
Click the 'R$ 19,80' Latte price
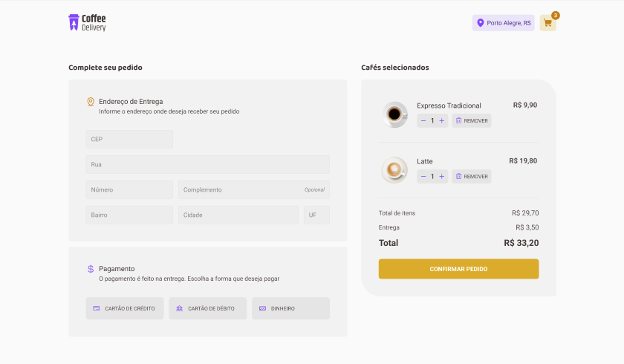[x=523, y=160]
